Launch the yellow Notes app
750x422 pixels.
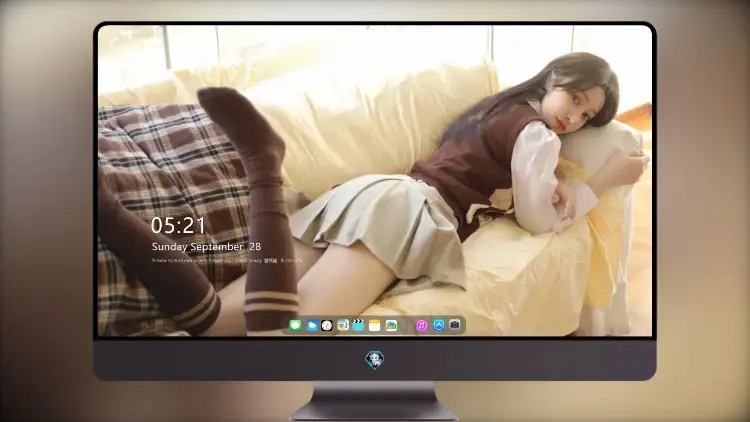(x=375, y=325)
